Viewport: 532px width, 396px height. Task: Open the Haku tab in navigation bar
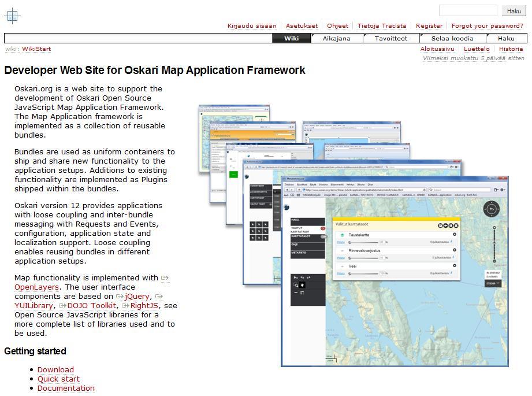click(506, 38)
